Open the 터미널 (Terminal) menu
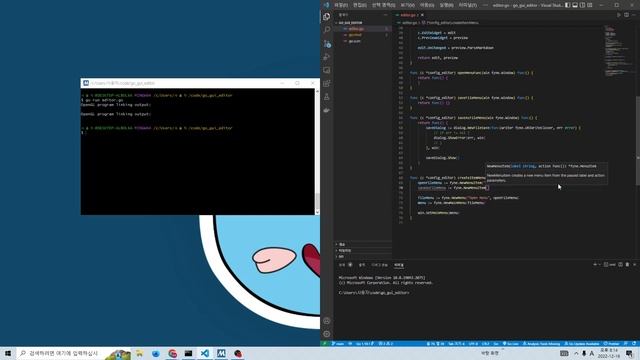640x360 pixels. tap(467, 5)
